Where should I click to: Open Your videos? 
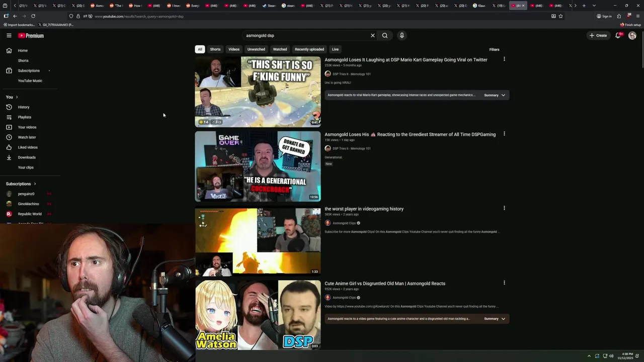pos(27,127)
